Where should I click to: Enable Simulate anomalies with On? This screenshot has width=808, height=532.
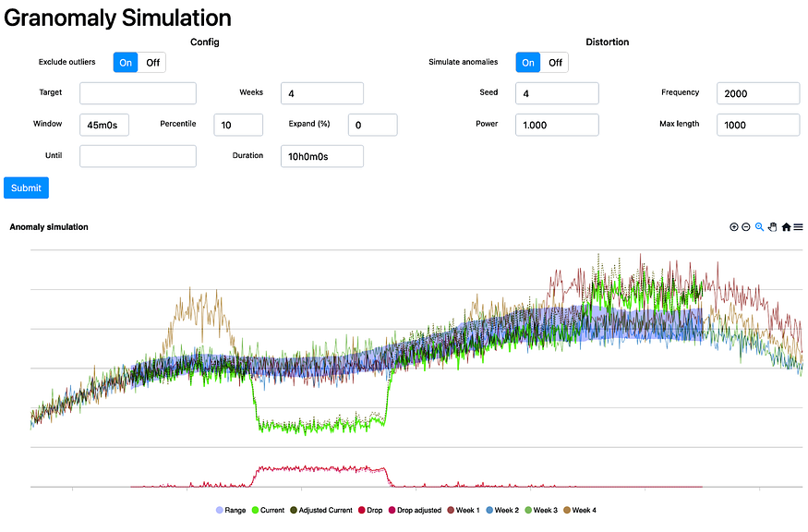click(528, 63)
